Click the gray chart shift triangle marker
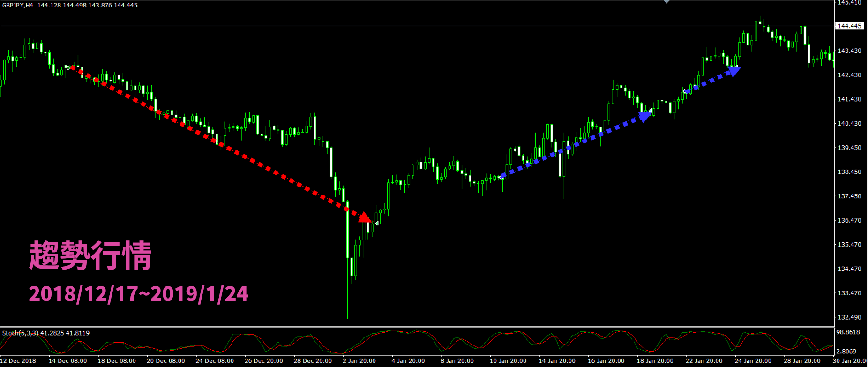Screen dimensions: 868x367 coord(666,2)
